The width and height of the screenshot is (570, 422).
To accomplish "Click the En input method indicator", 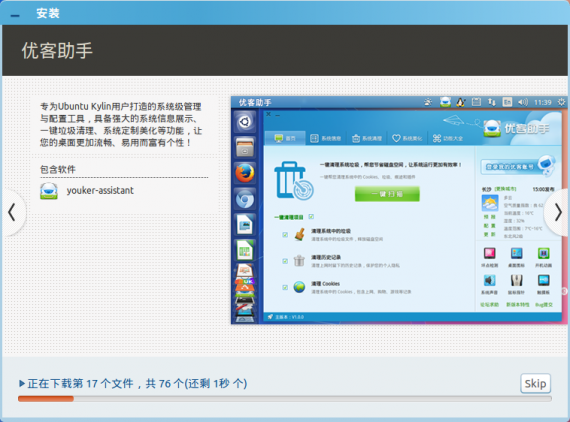I will (507, 102).
